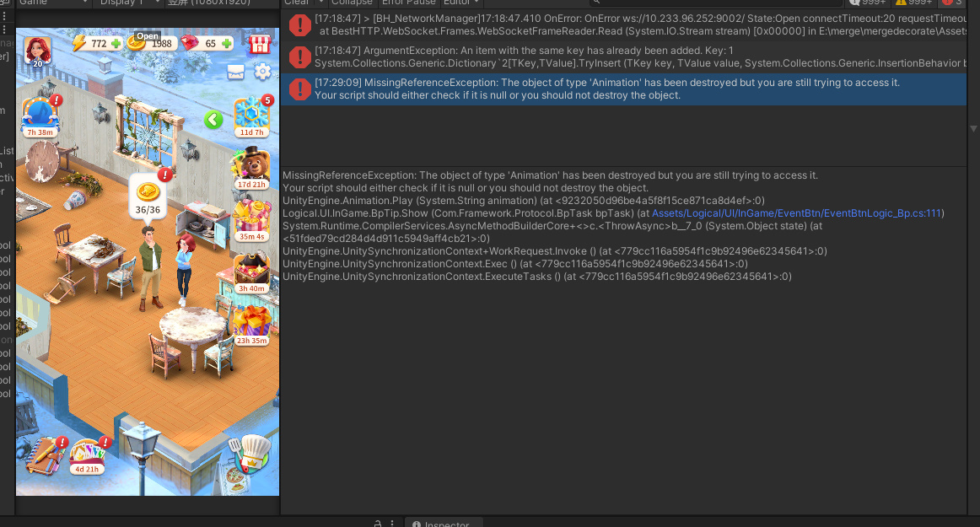The height and width of the screenshot is (527, 980).
Task: Toggle the Collapse option in Console
Action: [351, 3]
